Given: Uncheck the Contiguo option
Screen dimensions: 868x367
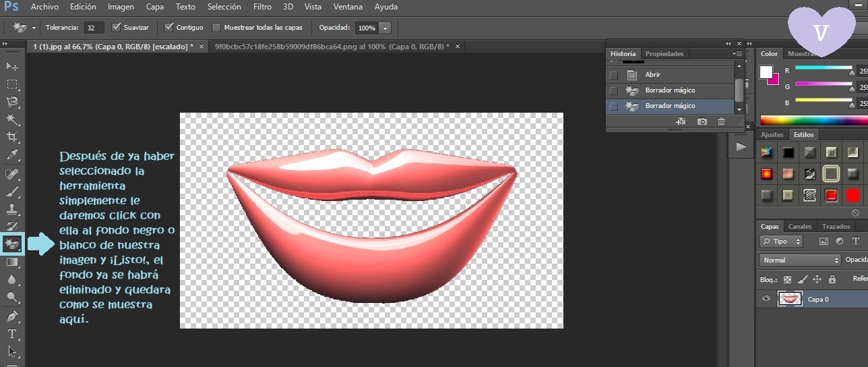Looking at the screenshot, I should pos(169,28).
